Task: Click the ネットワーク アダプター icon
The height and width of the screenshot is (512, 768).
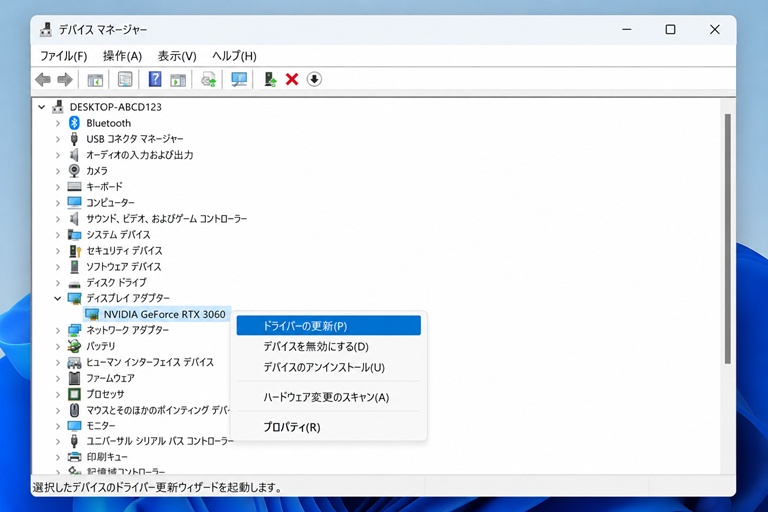Action: [74, 330]
